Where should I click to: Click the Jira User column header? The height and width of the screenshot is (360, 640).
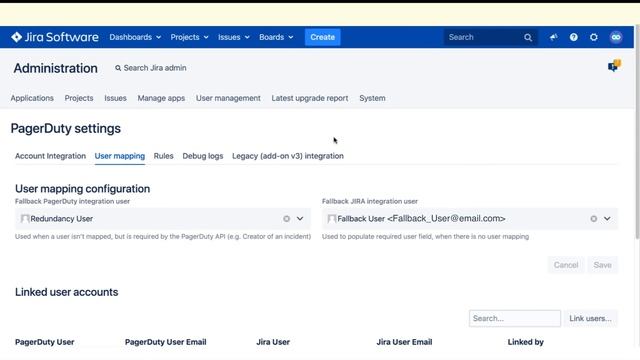pos(273,342)
